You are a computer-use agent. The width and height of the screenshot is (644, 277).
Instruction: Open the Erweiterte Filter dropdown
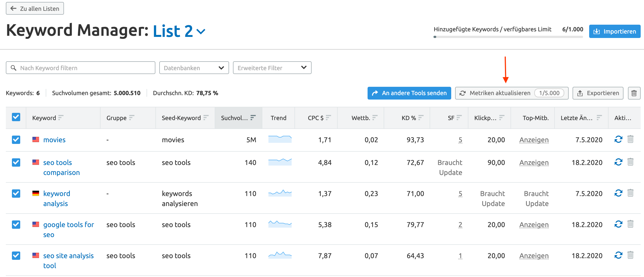(272, 68)
